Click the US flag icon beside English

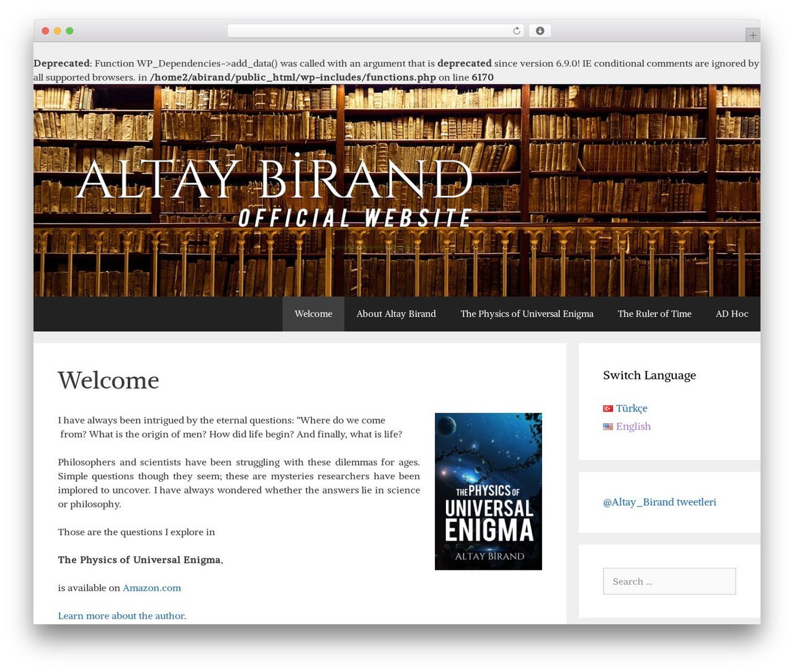tap(608, 427)
